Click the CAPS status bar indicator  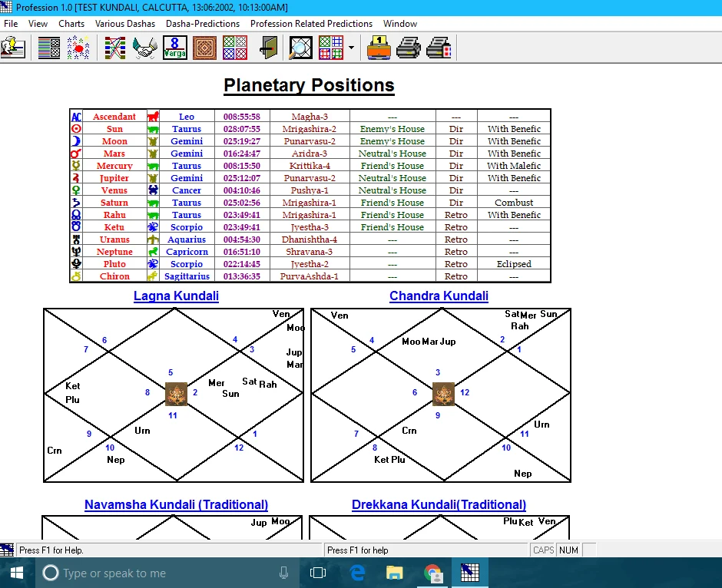[x=543, y=550]
